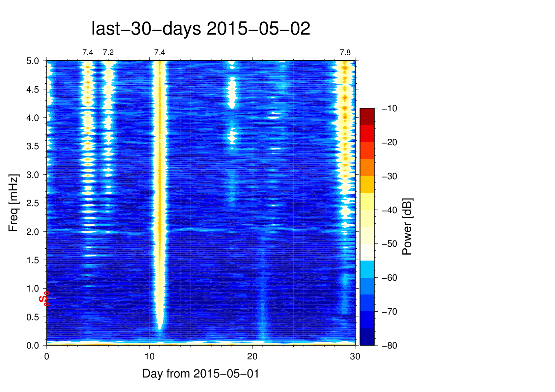Image resolution: width=555 pixels, height=392 pixels.
Task: Click the red 0S0 mode marker
Action: (44, 299)
